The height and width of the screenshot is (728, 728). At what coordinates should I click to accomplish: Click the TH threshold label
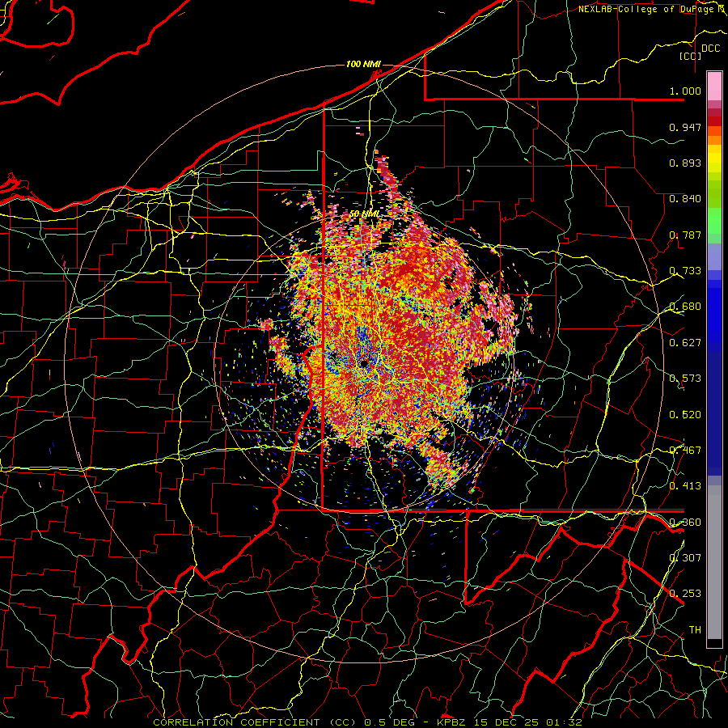[x=695, y=630]
